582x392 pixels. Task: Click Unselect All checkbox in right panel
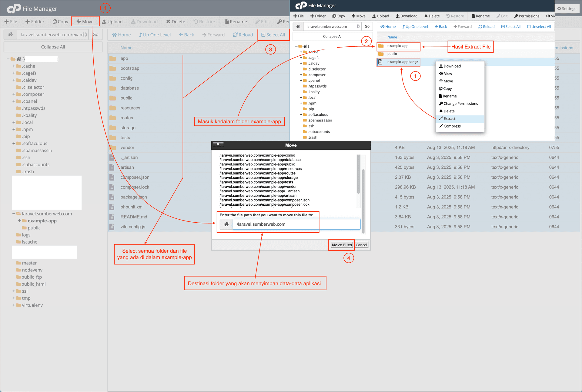tap(529, 27)
